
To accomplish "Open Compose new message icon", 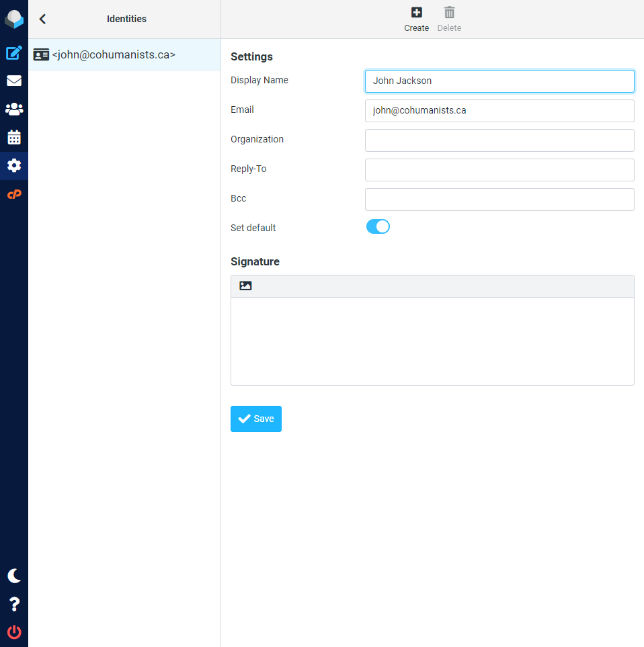I will click(14, 53).
